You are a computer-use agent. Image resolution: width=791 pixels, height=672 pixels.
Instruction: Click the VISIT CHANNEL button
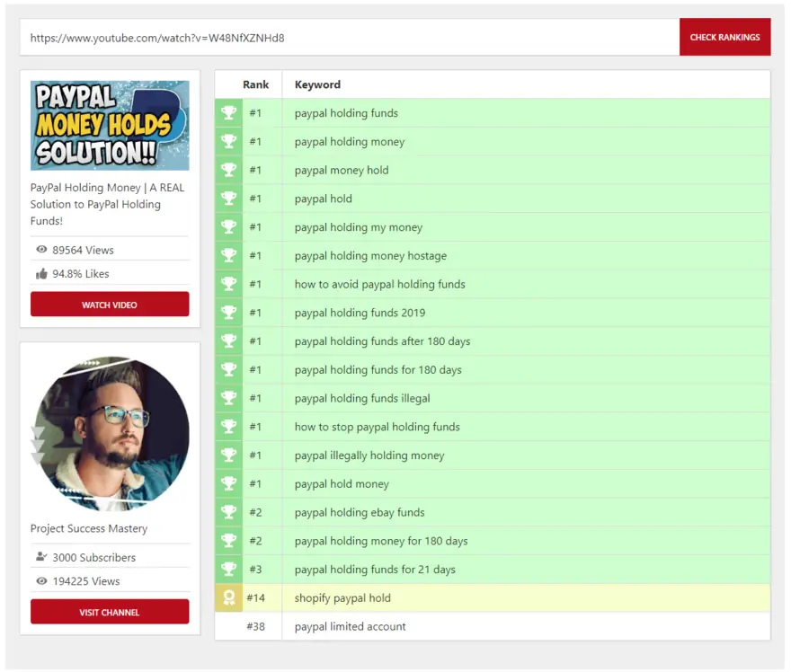pyautogui.click(x=110, y=612)
